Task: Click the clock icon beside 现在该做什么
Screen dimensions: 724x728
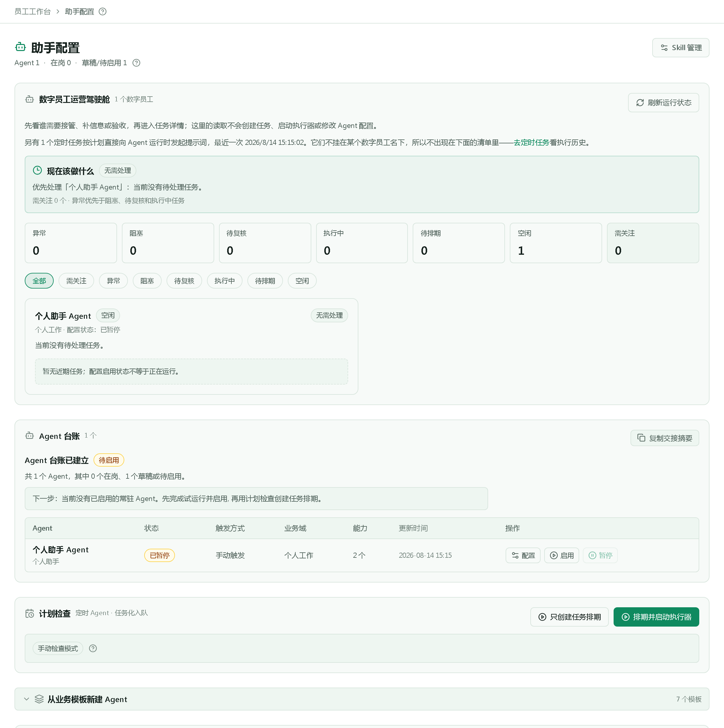Action: (37, 171)
